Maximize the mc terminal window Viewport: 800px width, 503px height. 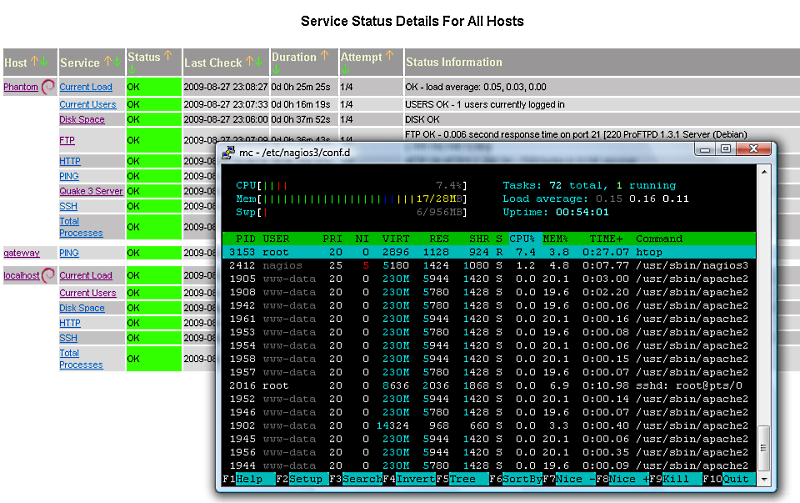726,149
